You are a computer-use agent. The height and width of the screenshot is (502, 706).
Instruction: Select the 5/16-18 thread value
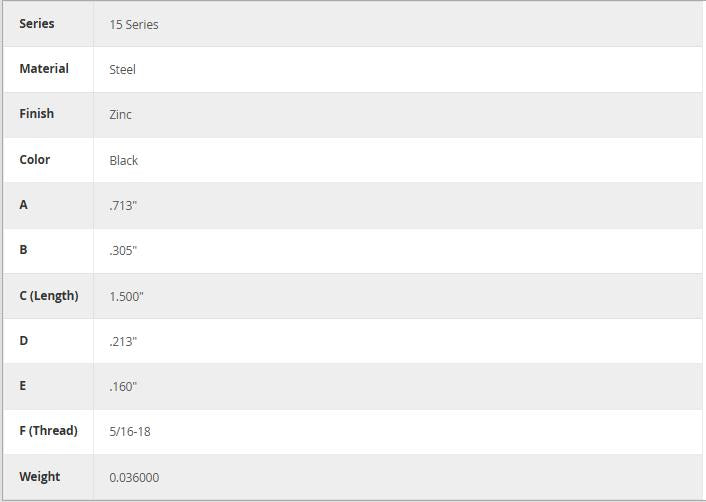[130, 431]
